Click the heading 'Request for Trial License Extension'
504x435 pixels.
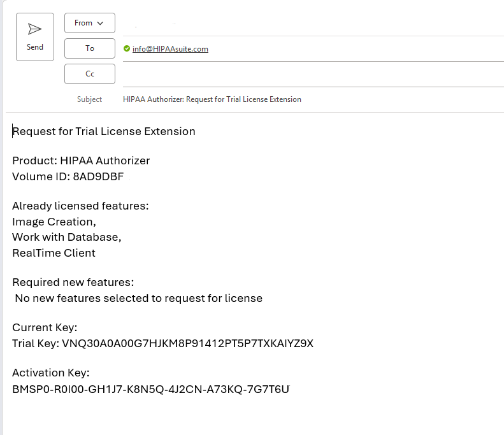click(104, 131)
